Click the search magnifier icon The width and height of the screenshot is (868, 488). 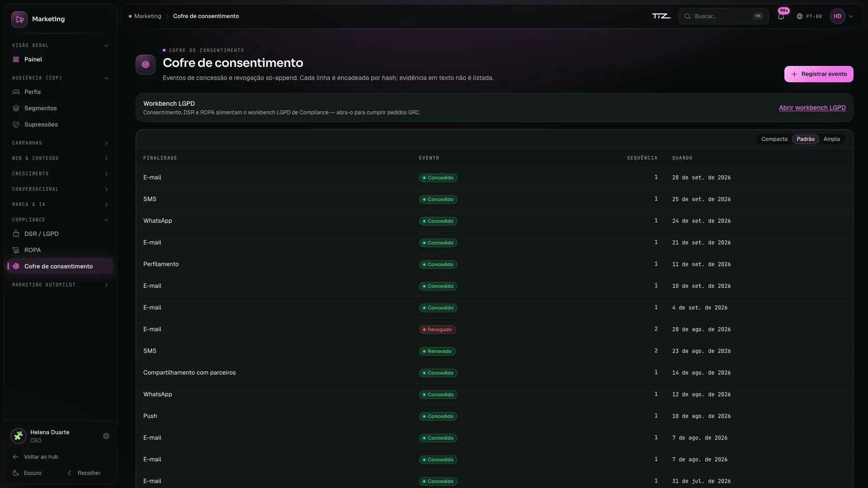point(688,16)
